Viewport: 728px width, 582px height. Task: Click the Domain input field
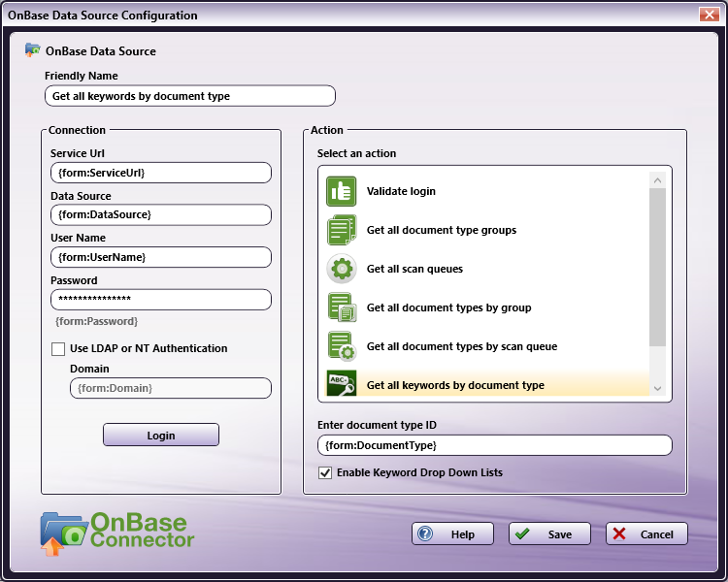(171, 388)
